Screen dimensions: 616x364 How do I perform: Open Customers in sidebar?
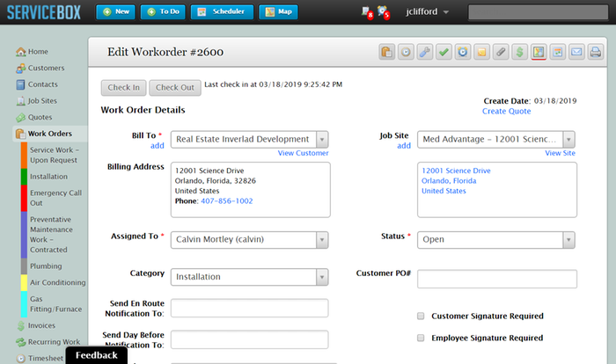(40, 68)
